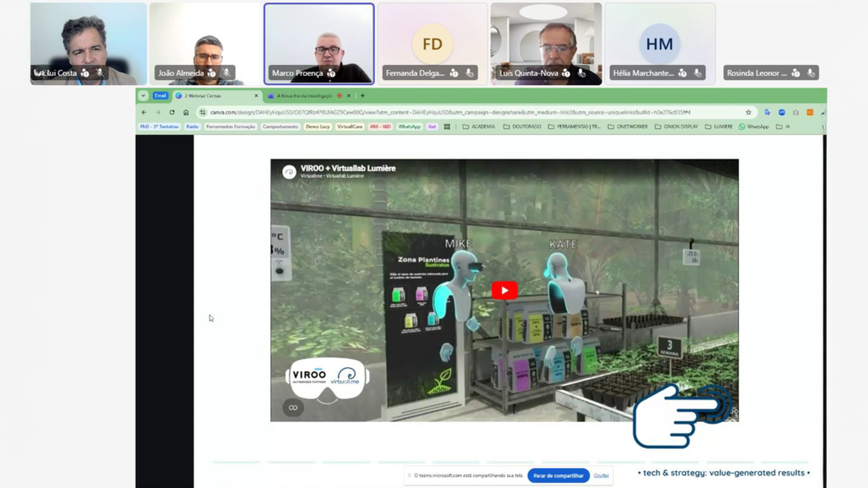The image size is (868, 488).
Task: Click the channel avatar on video header
Action: 289,171
